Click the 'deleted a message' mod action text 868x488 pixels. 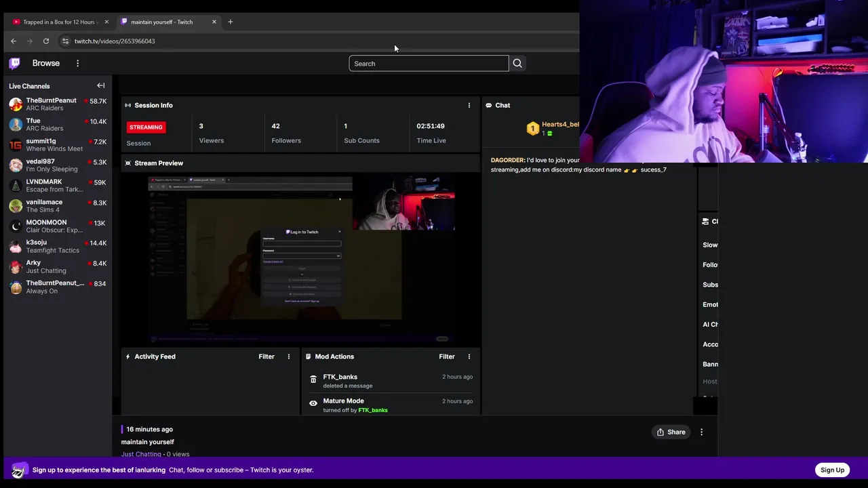point(348,386)
